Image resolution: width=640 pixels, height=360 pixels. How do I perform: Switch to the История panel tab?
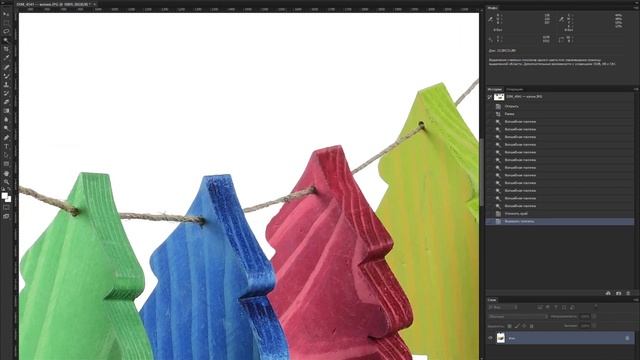click(495, 89)
